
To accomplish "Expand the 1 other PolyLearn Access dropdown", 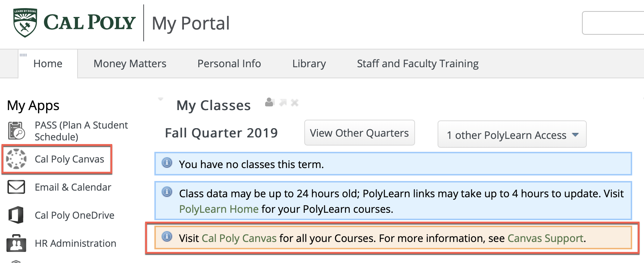I will (x=512, y=135).
